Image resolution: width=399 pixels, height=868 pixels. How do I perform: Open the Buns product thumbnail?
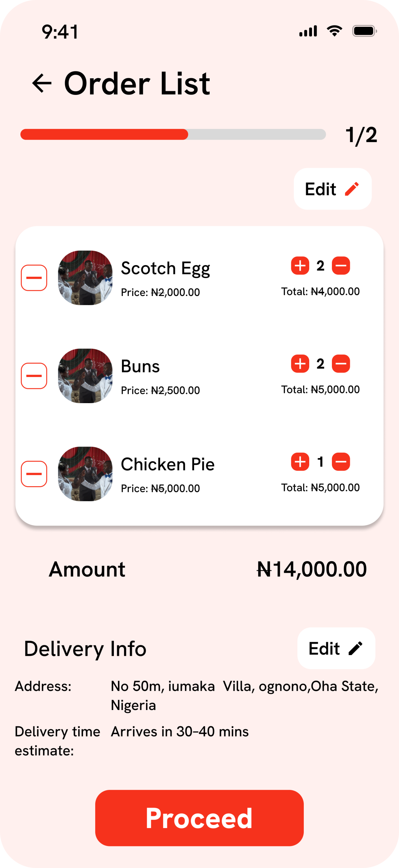pyautogui.click(x=85, y=376)
